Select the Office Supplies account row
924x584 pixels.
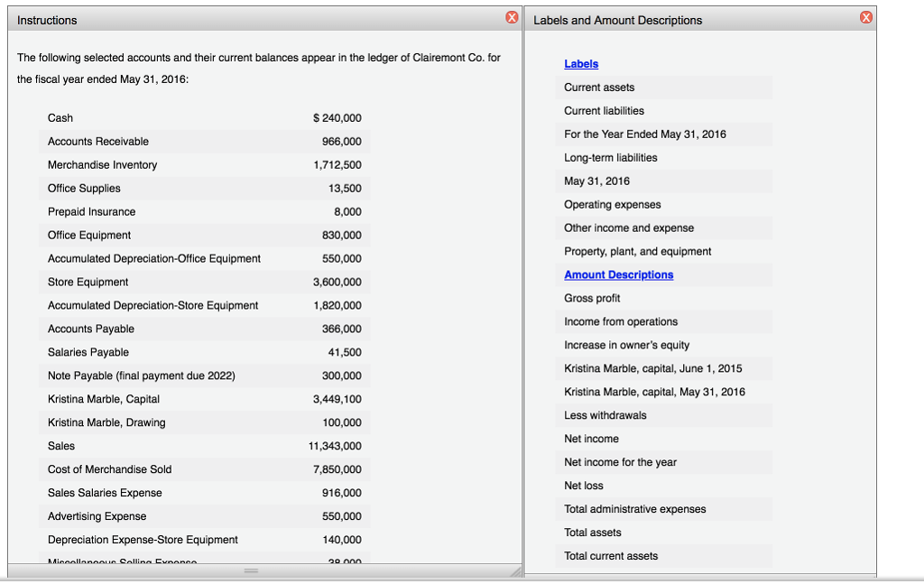click(x=205, y=189)
